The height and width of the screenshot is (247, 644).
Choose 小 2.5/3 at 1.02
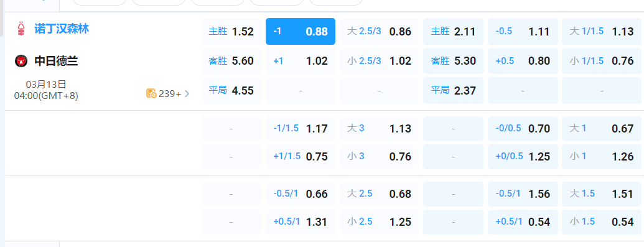379,61
